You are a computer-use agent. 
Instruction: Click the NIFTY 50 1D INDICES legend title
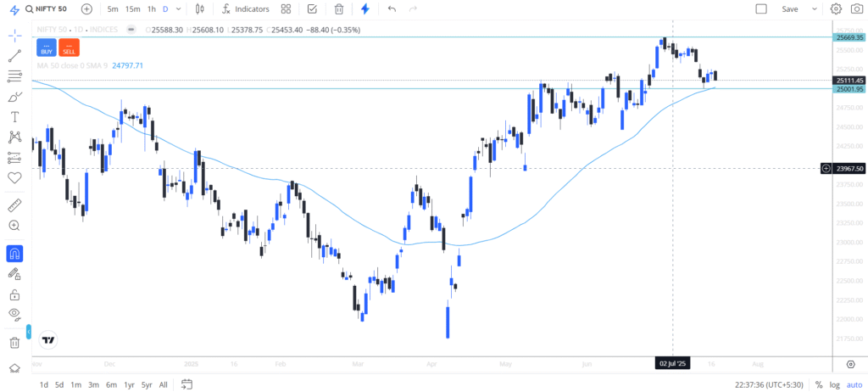77,30
